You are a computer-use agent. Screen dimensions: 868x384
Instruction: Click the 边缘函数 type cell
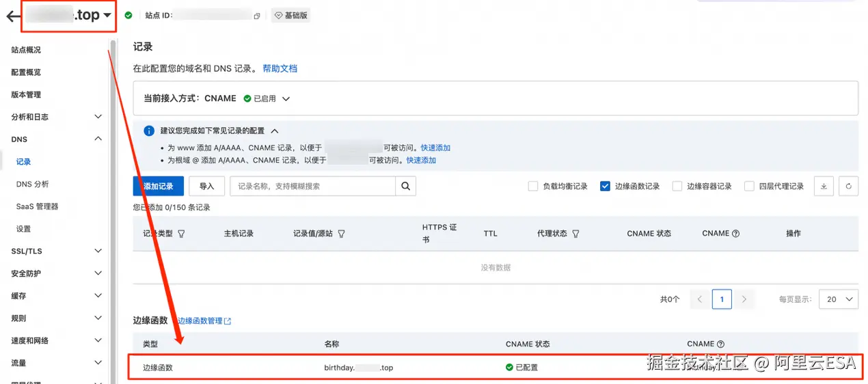(x=158, y=368)
